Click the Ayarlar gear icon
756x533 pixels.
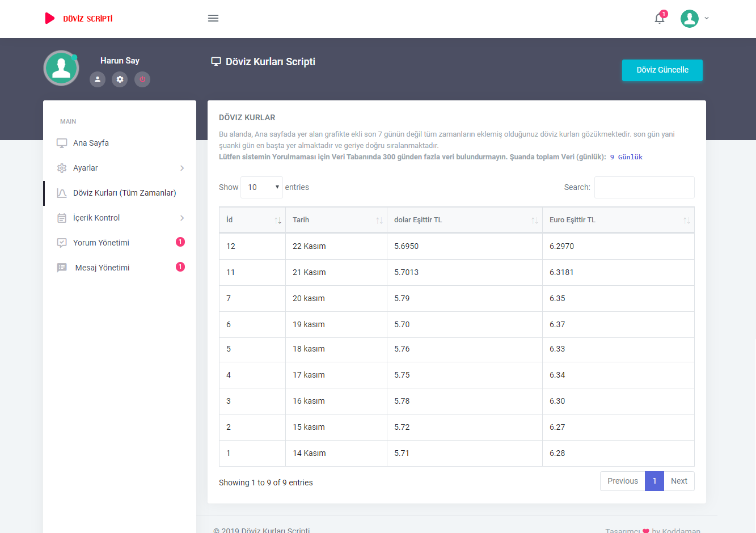tap(62, 168)
